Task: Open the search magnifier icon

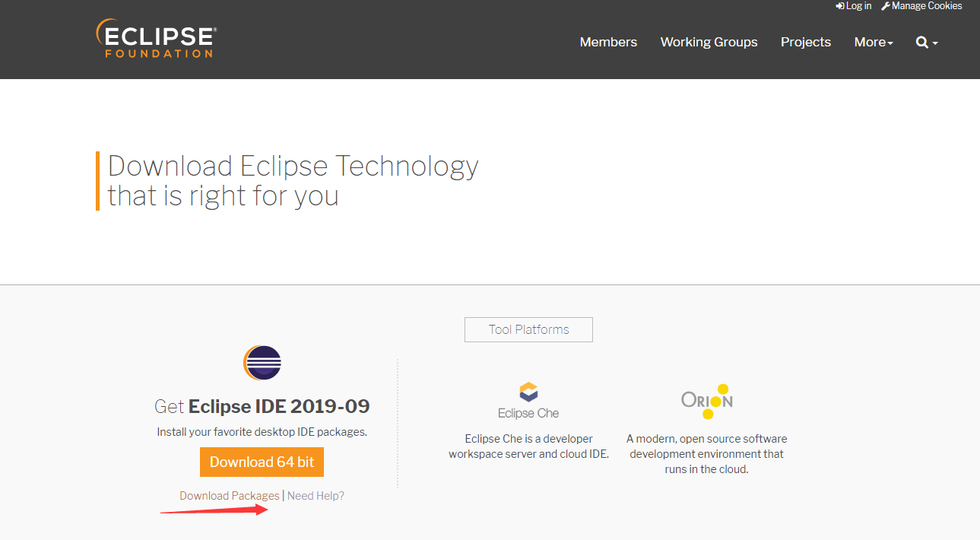Action: [x=921, y=43]
